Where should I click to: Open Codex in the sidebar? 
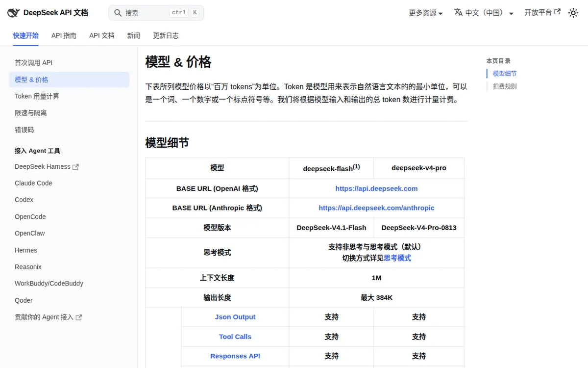(69, 200)
